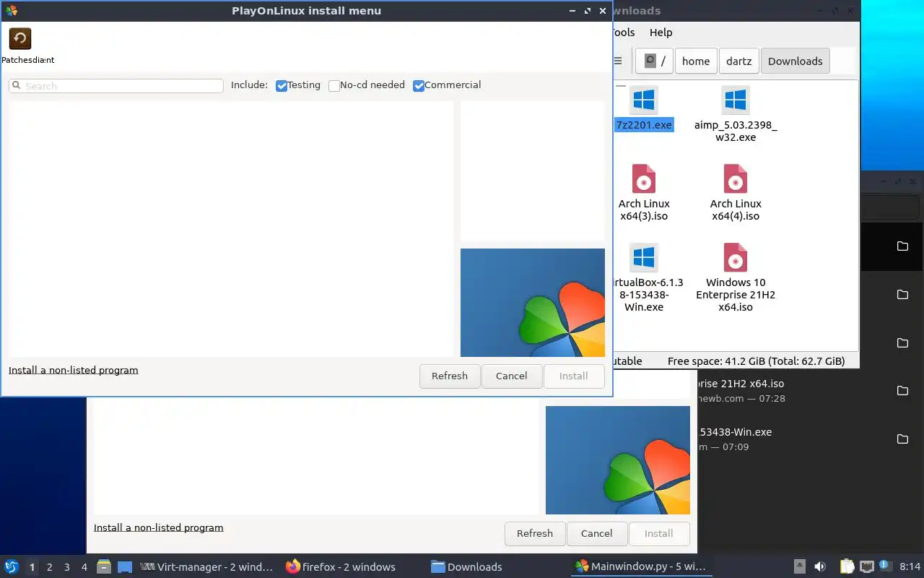
Task: Click the clover image in background install window
Action: (x=618, y=460)
